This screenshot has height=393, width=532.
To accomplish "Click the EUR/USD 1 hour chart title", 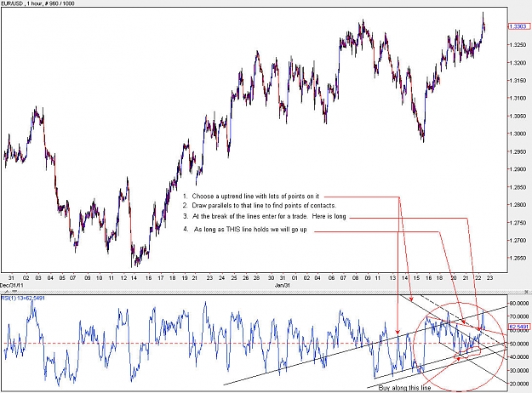I will pyautogui.click(x=37, y=3).
